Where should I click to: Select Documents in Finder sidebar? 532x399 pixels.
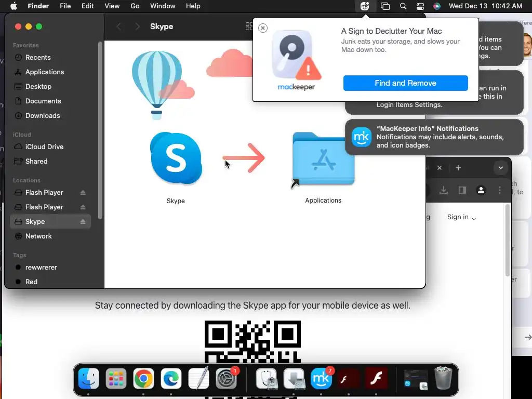pyautogui.click(x=50, y=101)
